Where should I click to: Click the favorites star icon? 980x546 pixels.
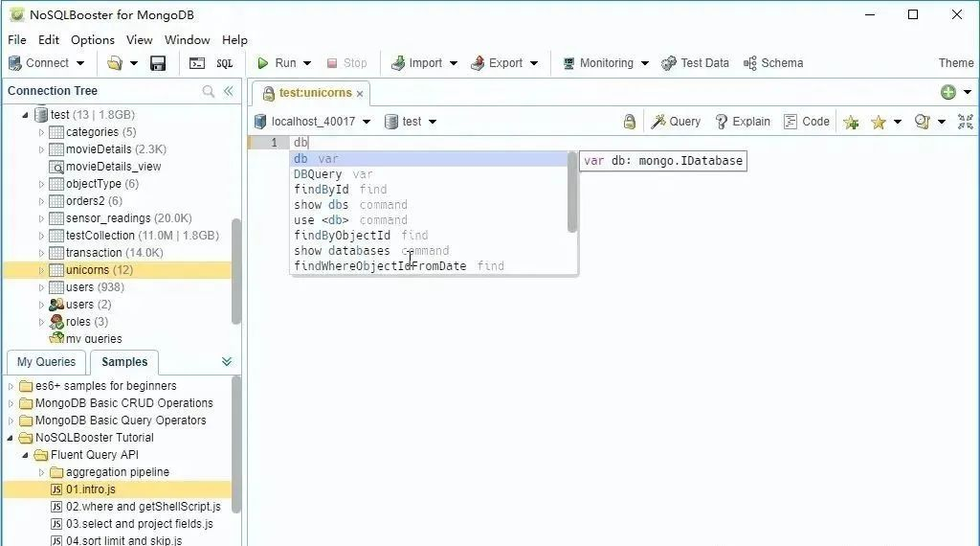(x=879, y=122)
